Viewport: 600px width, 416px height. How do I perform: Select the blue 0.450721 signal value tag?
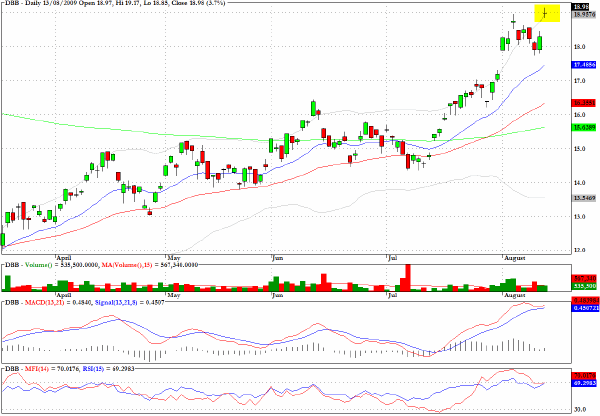(585, 308)
